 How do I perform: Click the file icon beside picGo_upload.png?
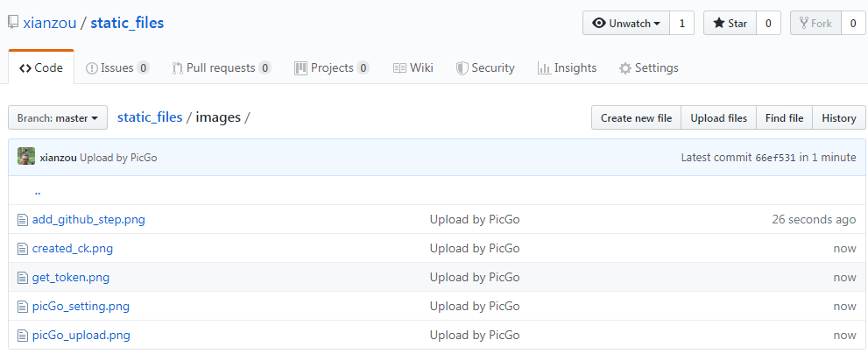click(x=24, y=336)
